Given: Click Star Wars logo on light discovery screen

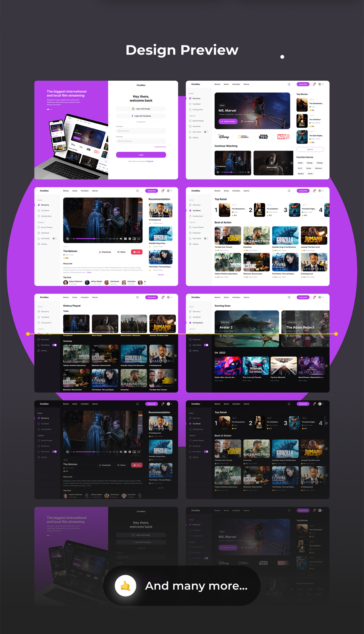Looking at the screenshot, I should [x=263, y=137].
